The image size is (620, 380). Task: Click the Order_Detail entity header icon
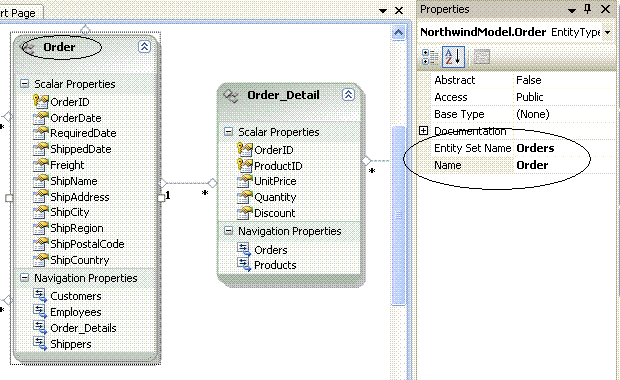point(231,96)
